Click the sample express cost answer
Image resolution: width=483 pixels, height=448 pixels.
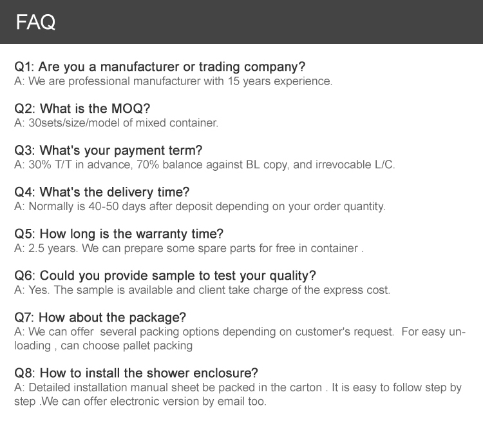(202, 291)
